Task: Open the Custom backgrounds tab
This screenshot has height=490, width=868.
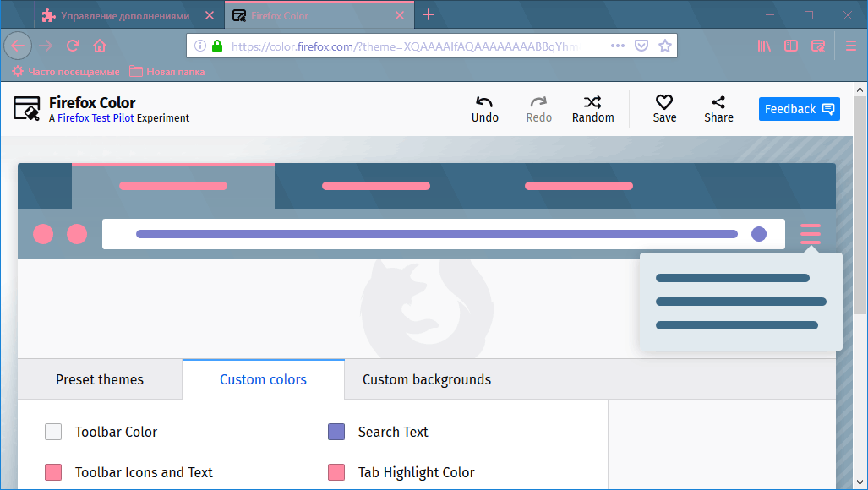Action: (427, 379)
